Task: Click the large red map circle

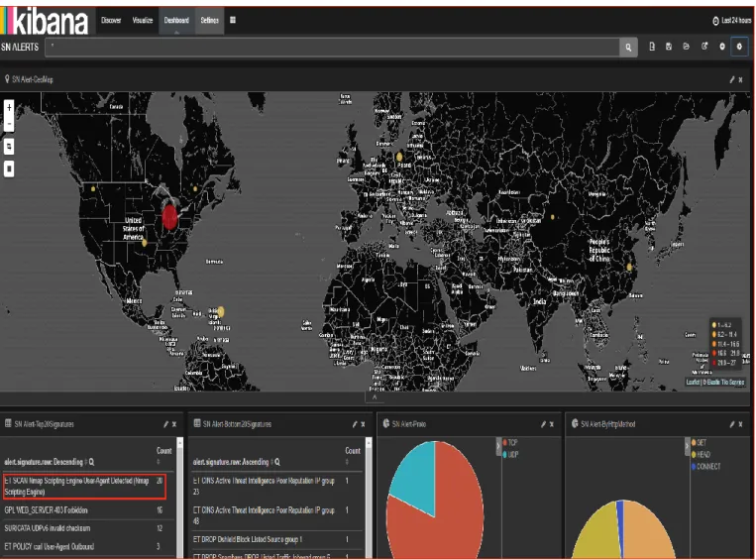Action: 169,217
